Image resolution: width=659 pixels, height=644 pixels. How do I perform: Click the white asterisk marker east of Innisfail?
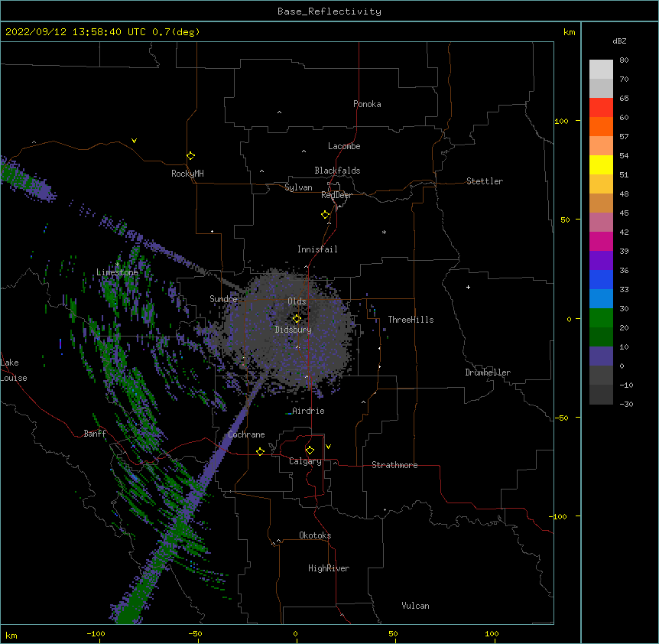384,232
